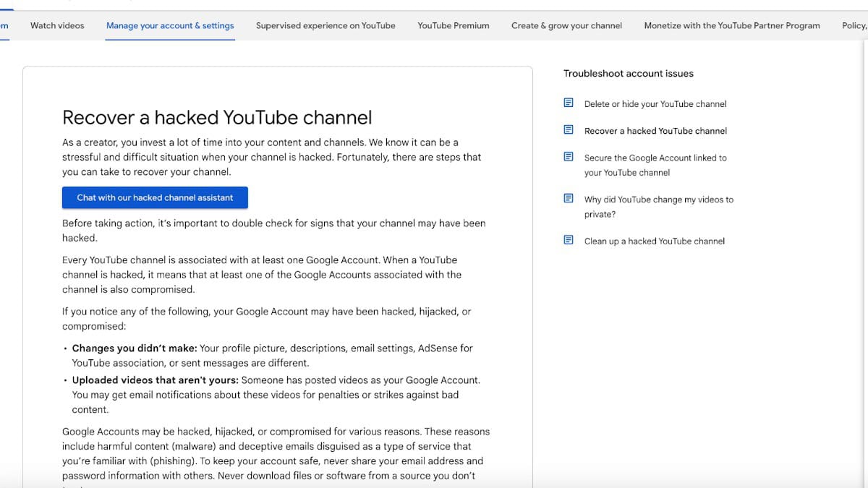The image size is (868, 488).
Task: Click the article icon beside "Delete or hide your YouTube channel"
Action: pos(569,103)
